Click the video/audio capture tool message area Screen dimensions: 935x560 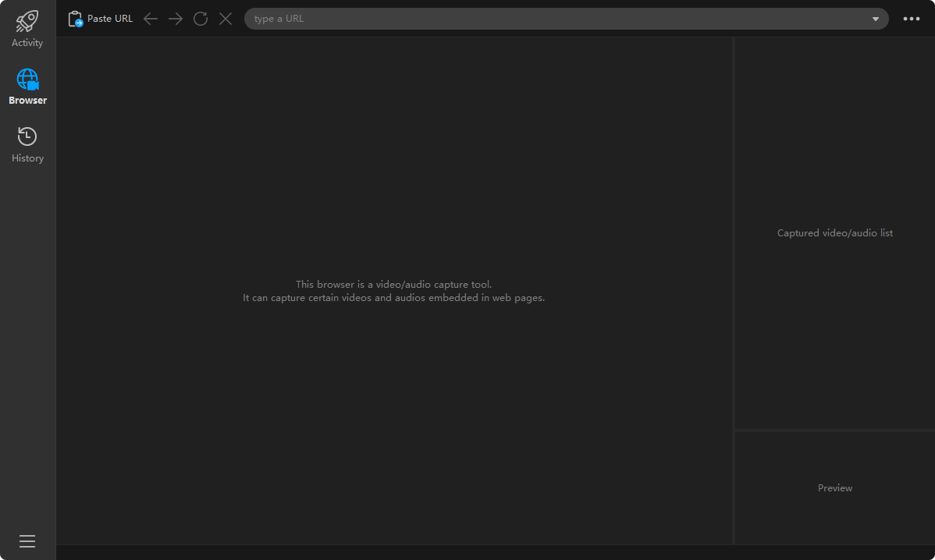(393, 291)
